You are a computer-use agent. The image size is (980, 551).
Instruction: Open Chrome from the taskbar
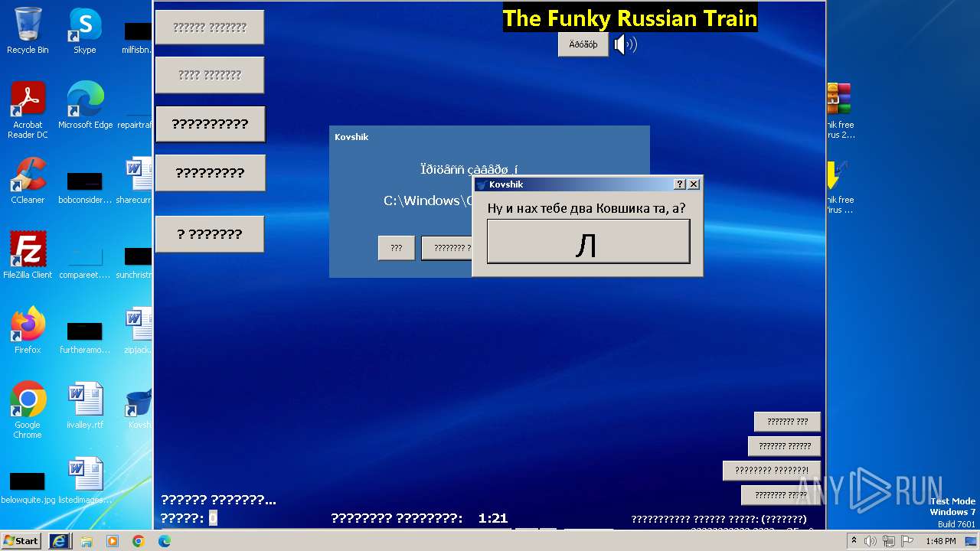[139, 541]
